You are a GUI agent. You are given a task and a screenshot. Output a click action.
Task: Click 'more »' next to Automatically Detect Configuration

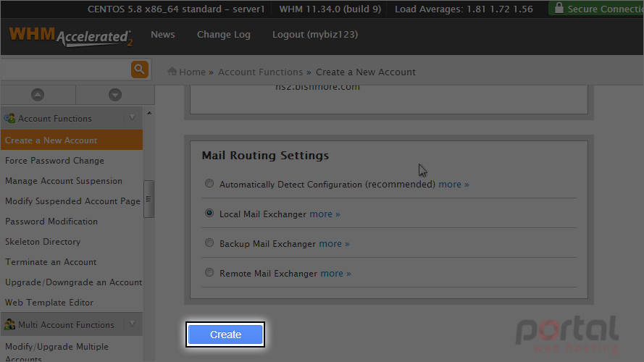click(453, 185)
